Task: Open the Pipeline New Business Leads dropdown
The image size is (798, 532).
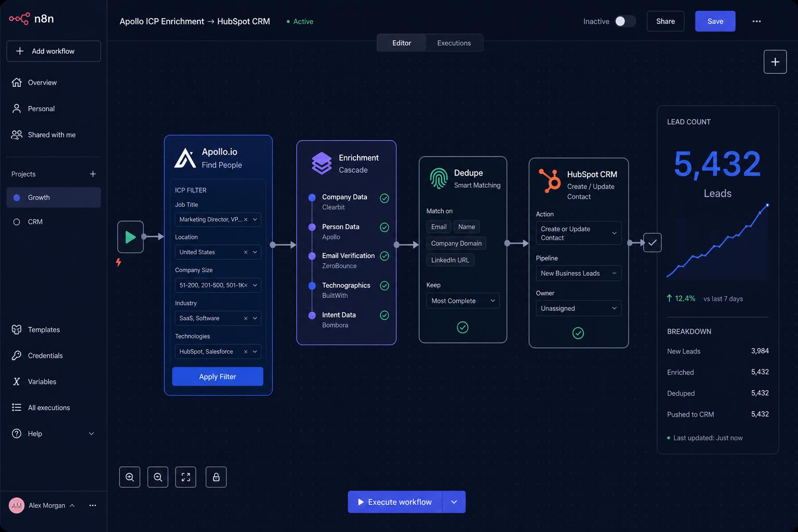Action: click(x=578, y=273)
